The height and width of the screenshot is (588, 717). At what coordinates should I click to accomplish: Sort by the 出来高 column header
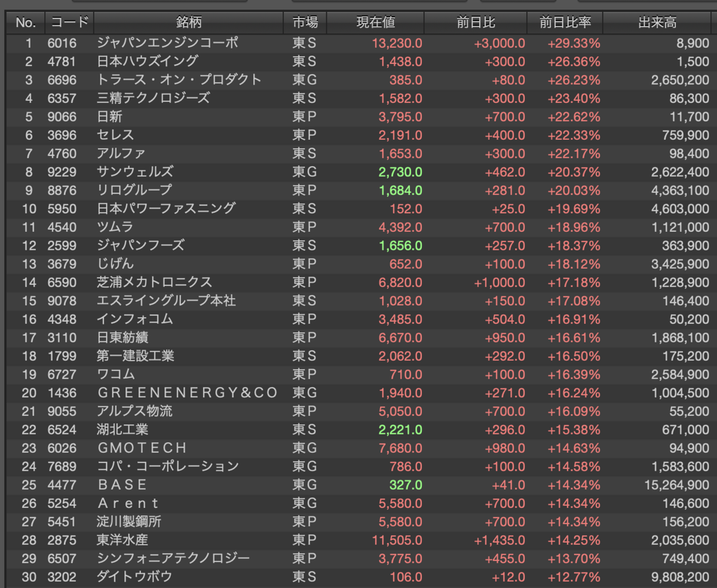coord(657,23)
